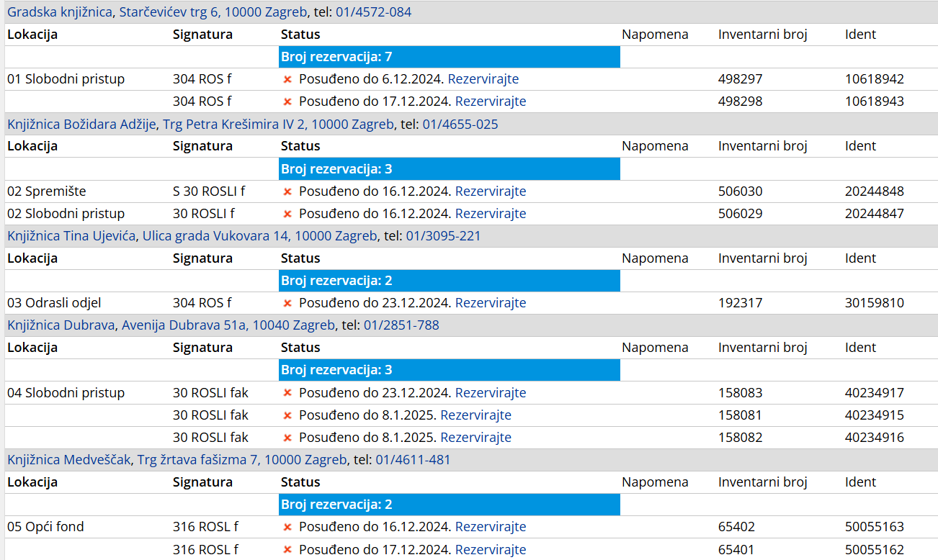Click red X status icon for inventory 506030
938x560 pixels.
pyautogui.click(x=287, y=191)
